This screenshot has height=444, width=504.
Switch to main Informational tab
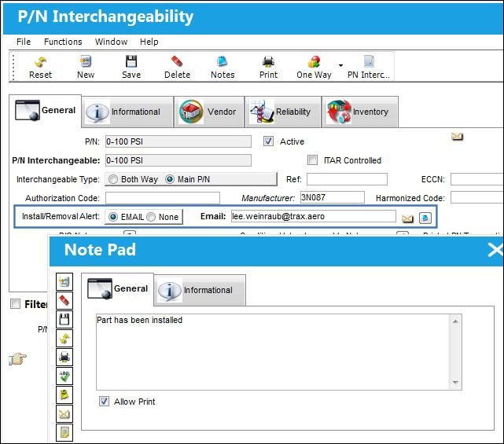(128, 112)
